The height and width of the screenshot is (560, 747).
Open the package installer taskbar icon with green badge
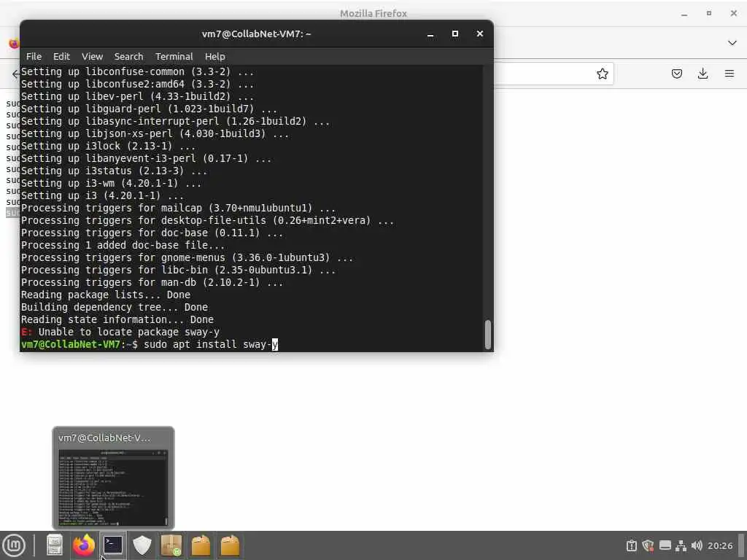point(171,545)
